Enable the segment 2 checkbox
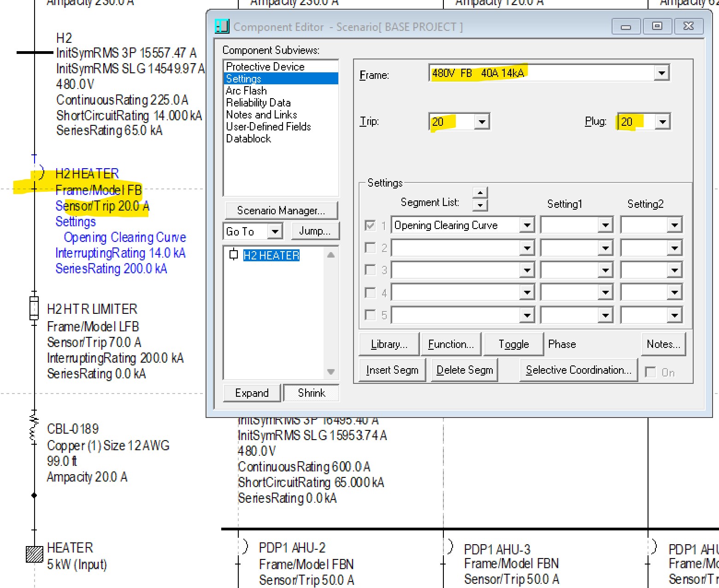Image resolution: width=719 pixels, height=588 pixels. (370, 248)
